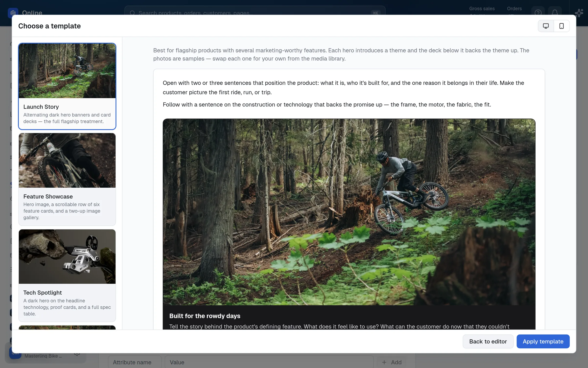Select the Feature Showcase template card
Screen dimensions: 588x368
pyautogui.click(x=67, y=179)
